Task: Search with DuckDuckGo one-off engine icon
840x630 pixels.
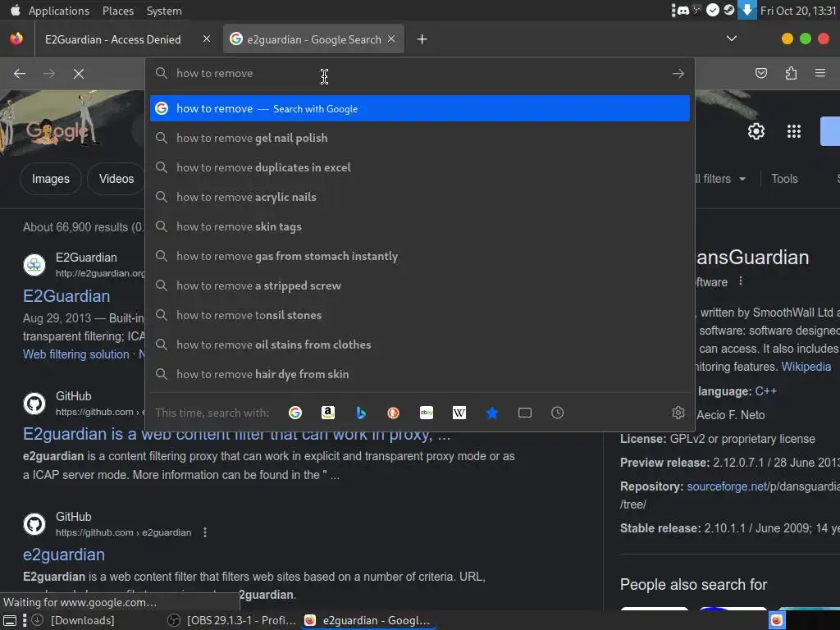Action: tap(393, 413)
